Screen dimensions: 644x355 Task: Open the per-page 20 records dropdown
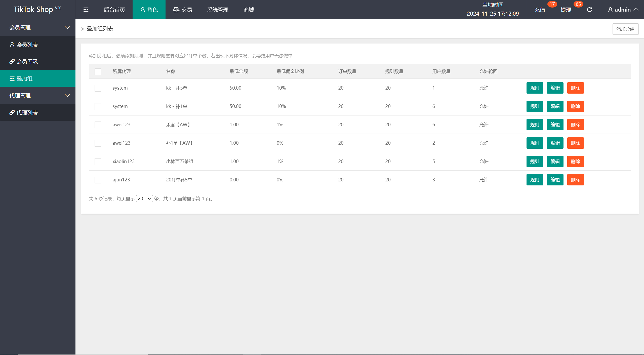(144, 199)
